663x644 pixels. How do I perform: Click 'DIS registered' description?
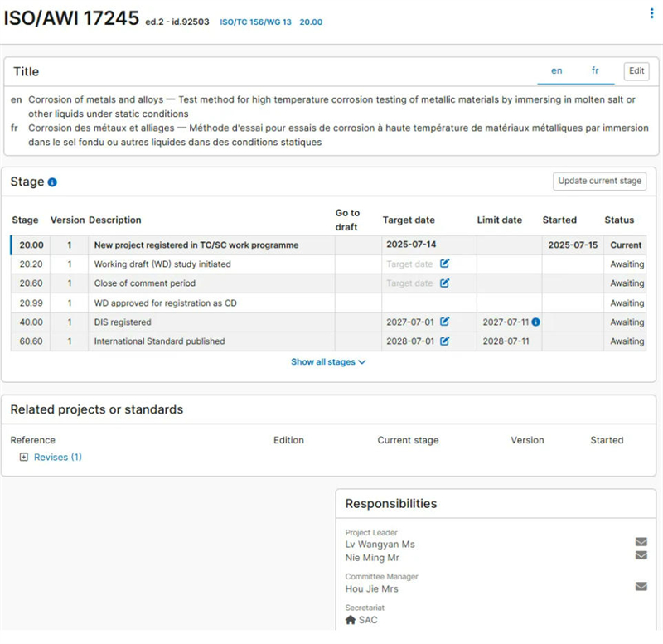pos(123,322)
